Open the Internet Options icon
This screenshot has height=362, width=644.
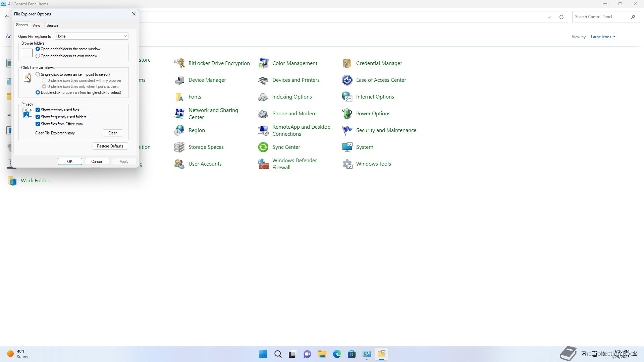tap(347, 97)
